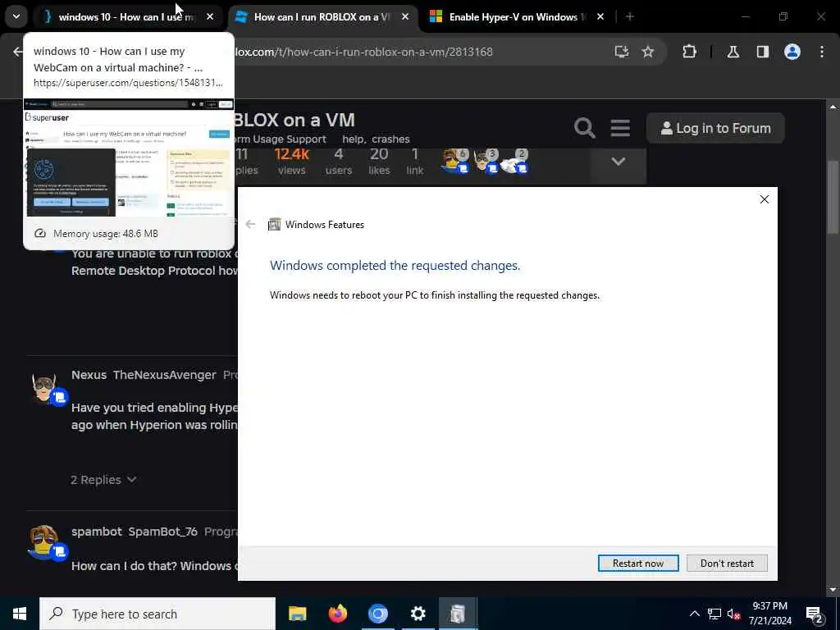Open TheNexusAvenger profile avatar
Image resolution: width=840 pixels, height=630 pixels.
[x=45, y=388]
